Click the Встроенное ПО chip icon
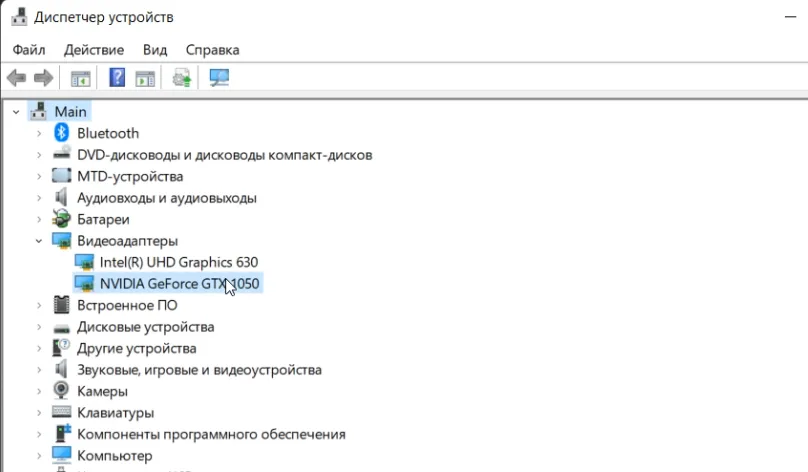Image resolution: width=808 pixels, height=472 pixels. pos(61,305)
